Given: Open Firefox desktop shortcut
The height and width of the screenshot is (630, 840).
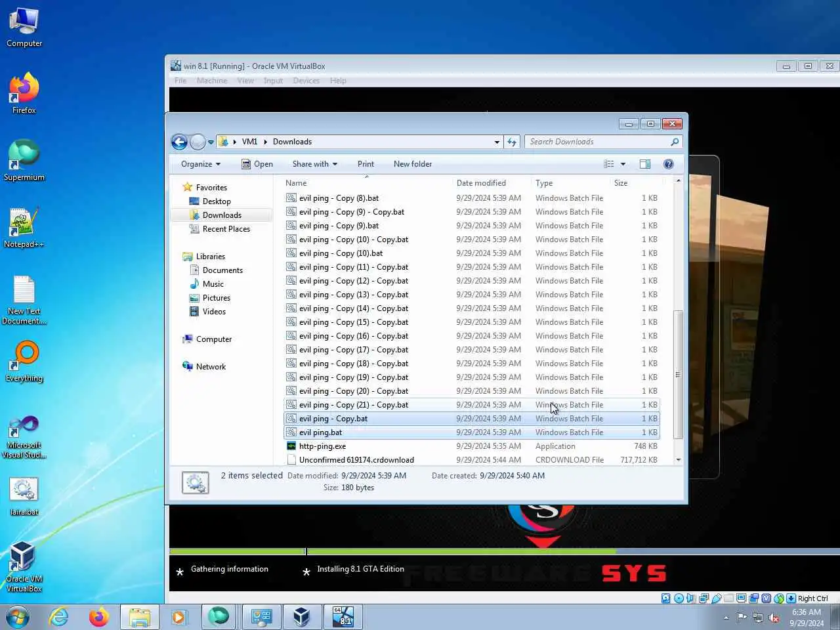Looking at the screenshot, I should [24, 93].
